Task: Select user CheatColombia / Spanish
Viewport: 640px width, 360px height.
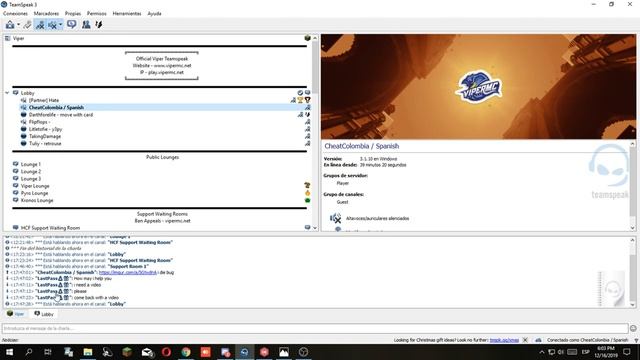Action: click(56, 108)
